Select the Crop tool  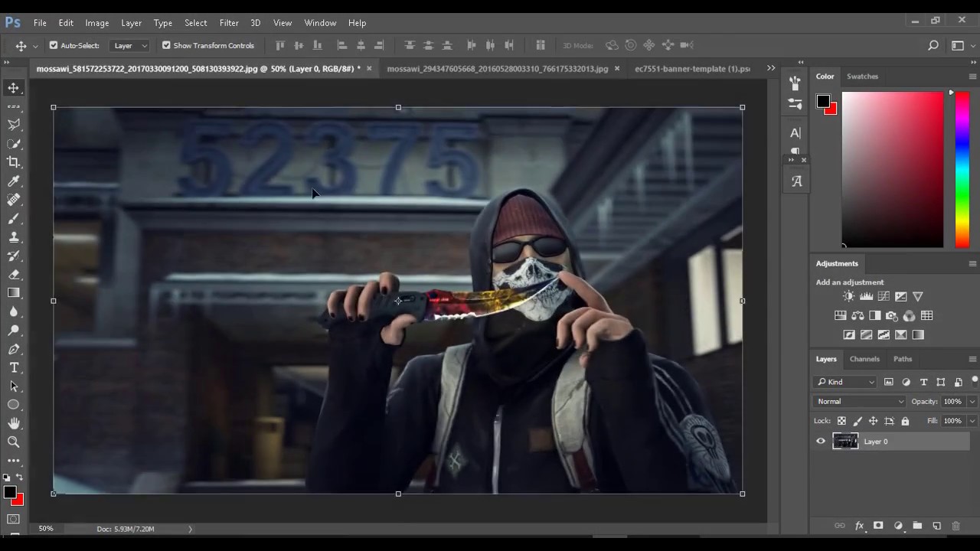point(14,162)
